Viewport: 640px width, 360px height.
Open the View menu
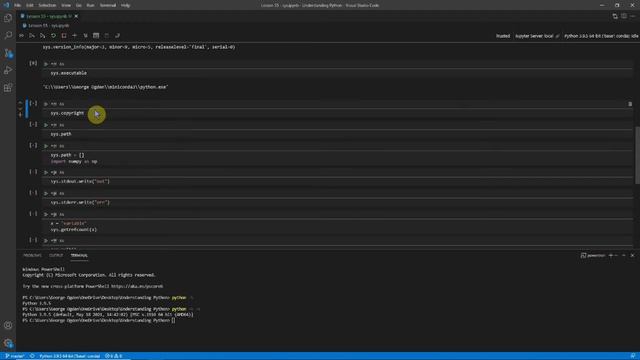coord(66,5)
